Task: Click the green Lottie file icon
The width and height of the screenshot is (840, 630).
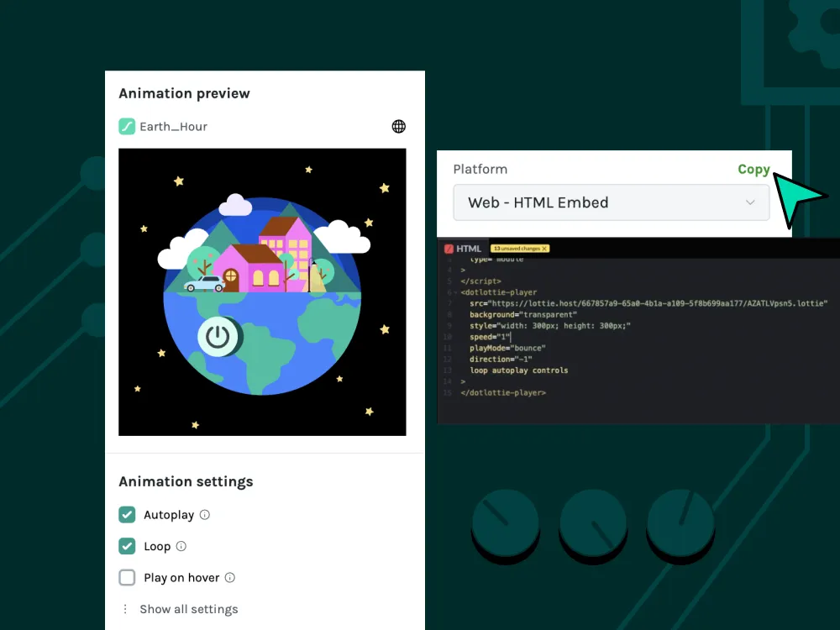Action: (127, 127)
